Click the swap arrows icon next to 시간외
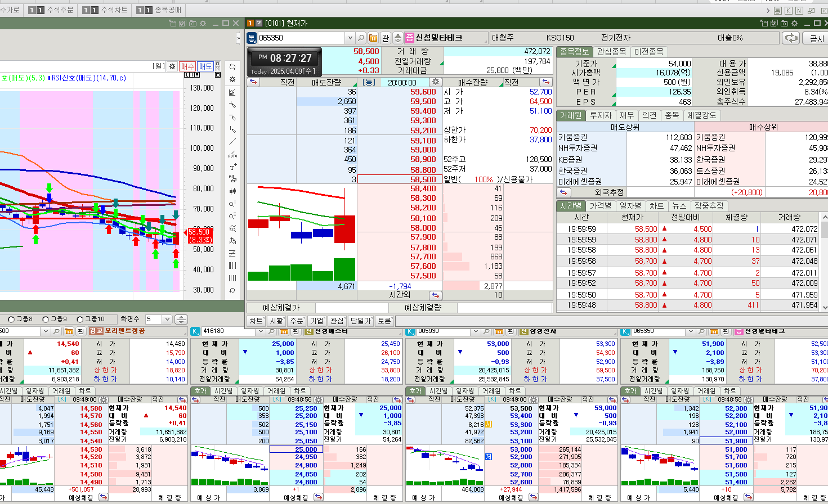The image size is (828, 504). 436,295
